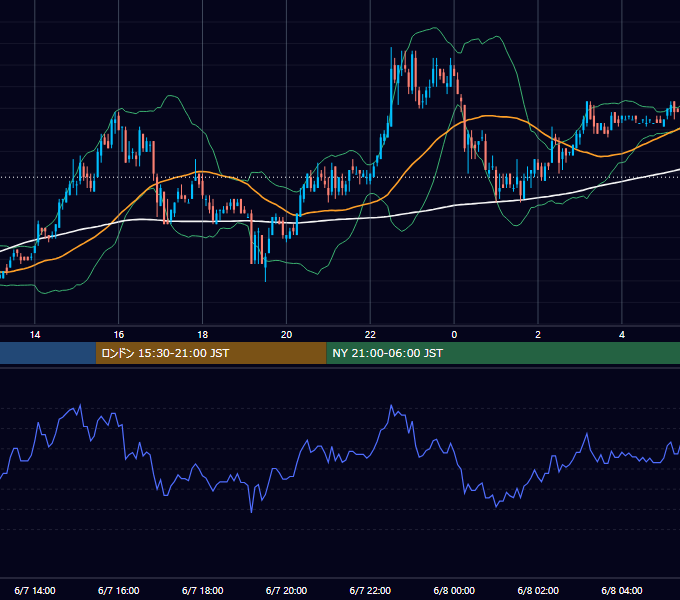Click the 6/7 14:00 indicator time label
The width and height of the screenshot is (680, 600).
pos(35,590)
